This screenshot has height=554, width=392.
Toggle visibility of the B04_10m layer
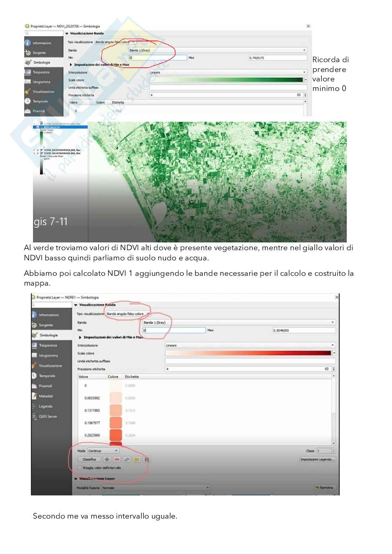point(38,153)
